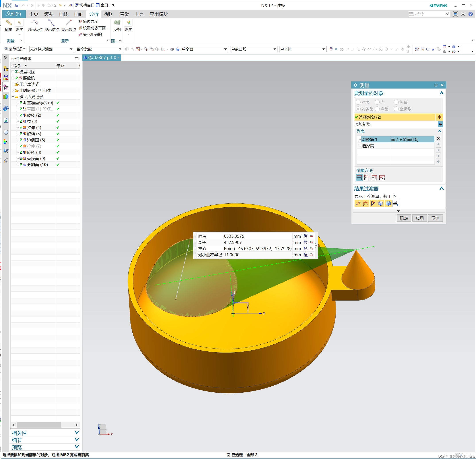Click the 反射 (Reflection) analysis icon
The width and height of the screenshot is (476, 459).
[x=117, y=25]
